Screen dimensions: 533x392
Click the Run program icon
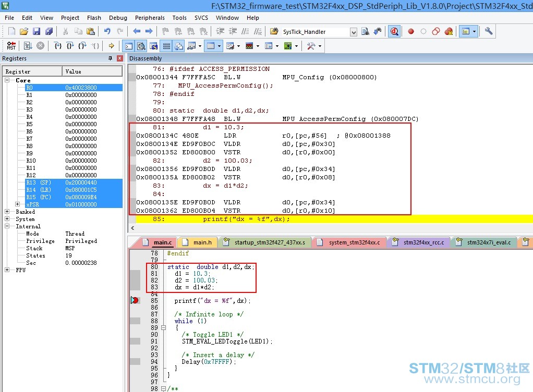(28, 46)
